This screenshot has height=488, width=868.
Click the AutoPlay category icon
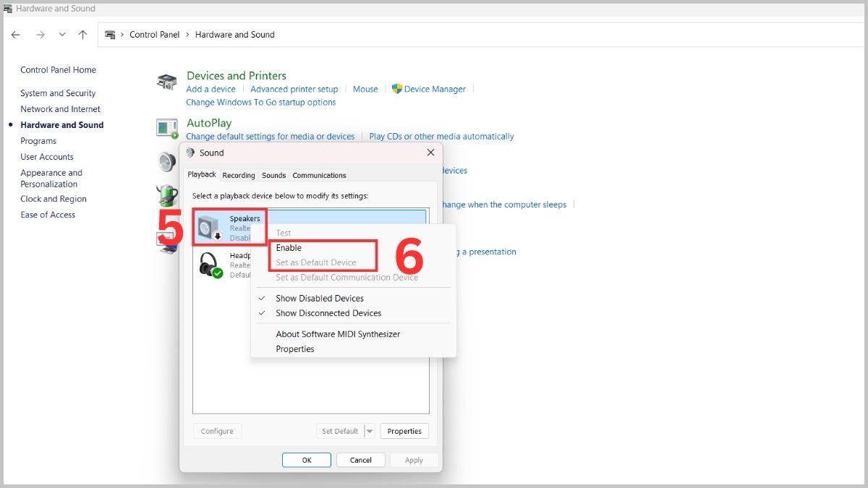tap(167, 129)
